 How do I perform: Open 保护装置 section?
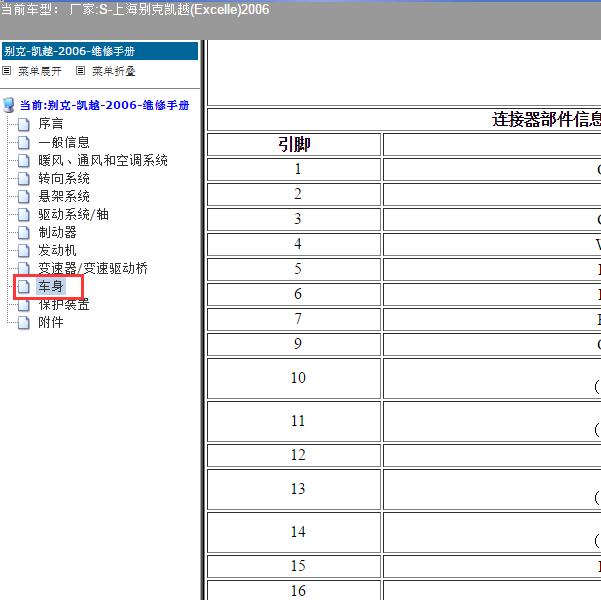click(64, 304)
